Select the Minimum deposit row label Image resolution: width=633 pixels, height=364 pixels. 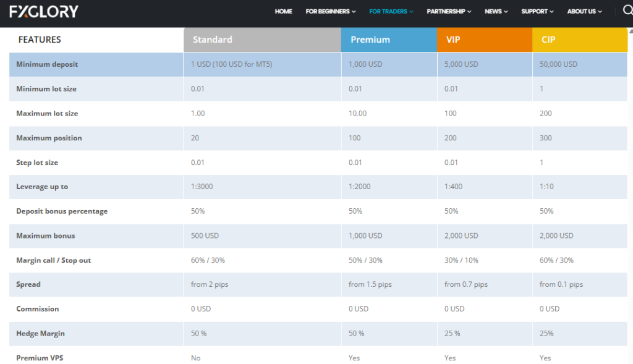tap(47, 64)
